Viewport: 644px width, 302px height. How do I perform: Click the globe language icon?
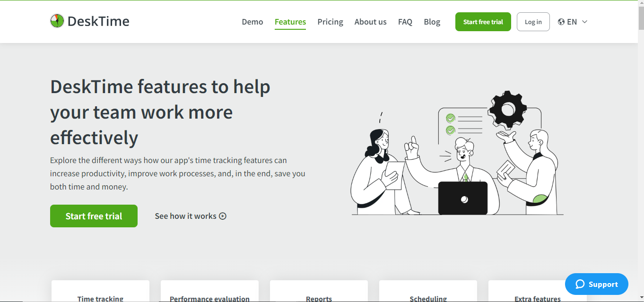coord(561,22)
